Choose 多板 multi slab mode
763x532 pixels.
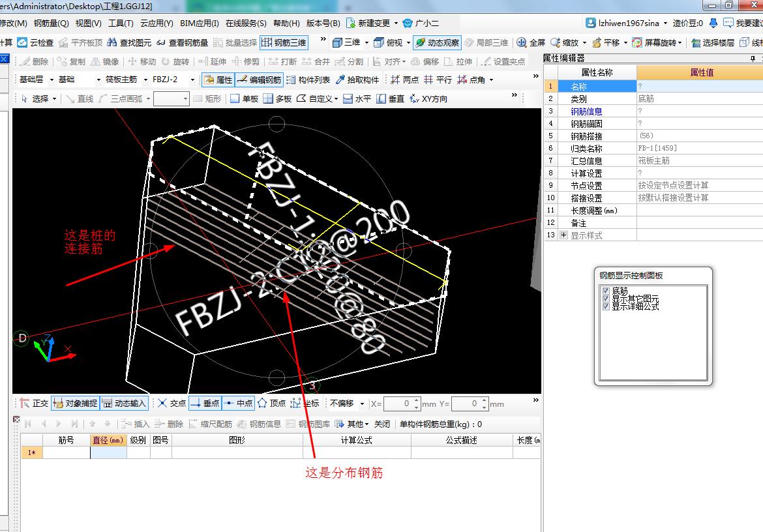[277, 98]
